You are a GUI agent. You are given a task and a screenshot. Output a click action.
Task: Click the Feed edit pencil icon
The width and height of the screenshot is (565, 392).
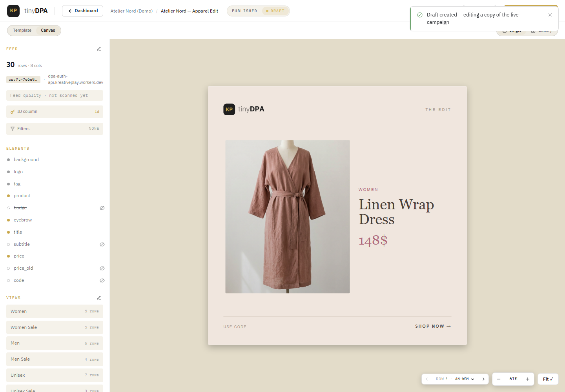99,49
